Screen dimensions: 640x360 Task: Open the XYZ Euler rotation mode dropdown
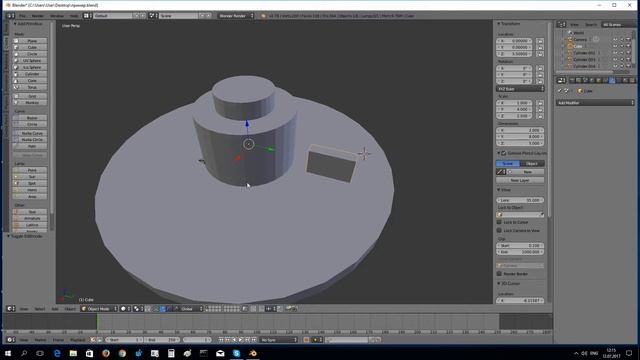[520, 89]
